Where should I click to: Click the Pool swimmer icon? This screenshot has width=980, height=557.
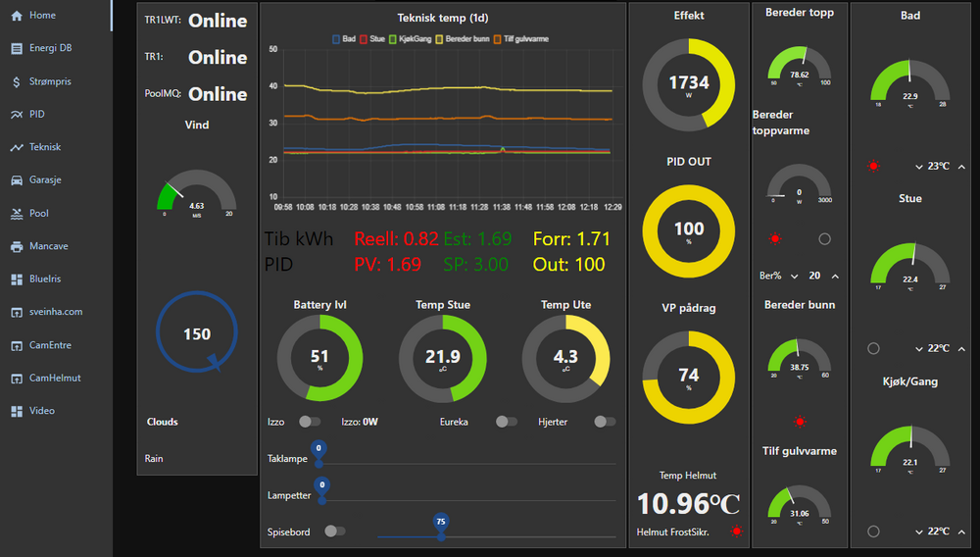17,214
